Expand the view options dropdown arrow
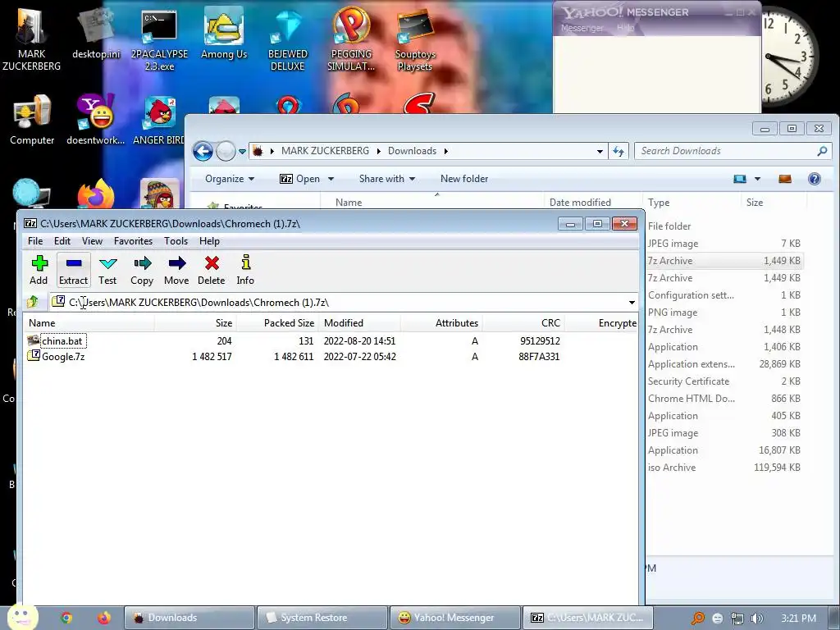Screen dimensions: 840x630 pos(757,179)
